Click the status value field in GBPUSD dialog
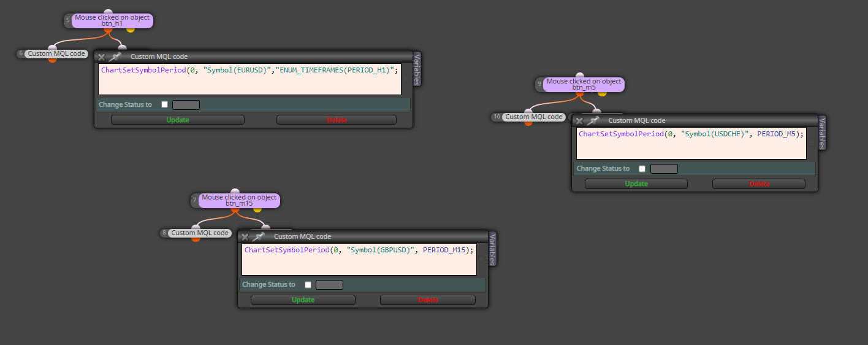This screenshot has height=345, width=868. [x=329, y=285]
